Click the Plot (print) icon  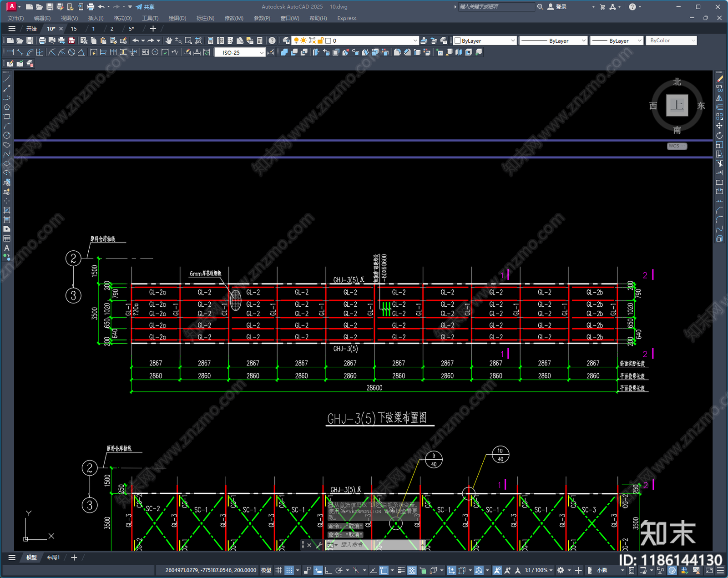pyautogui.click(x=42, y=41)
